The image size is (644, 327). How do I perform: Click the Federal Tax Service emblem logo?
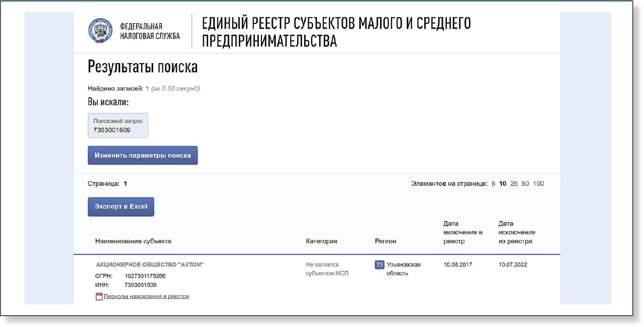tap(100, 31)
